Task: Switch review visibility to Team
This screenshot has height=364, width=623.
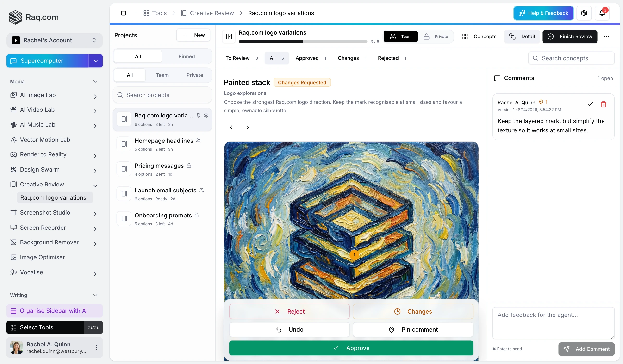Action: point(400,37)
